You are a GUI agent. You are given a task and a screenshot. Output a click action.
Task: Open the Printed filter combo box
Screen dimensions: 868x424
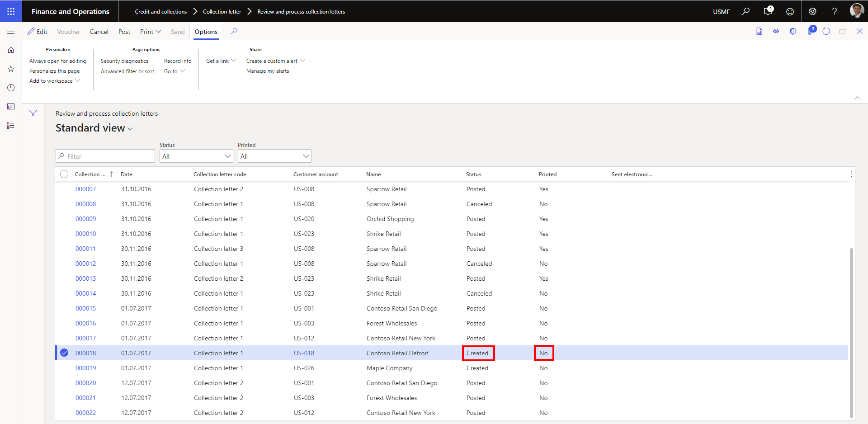[274, 156]
